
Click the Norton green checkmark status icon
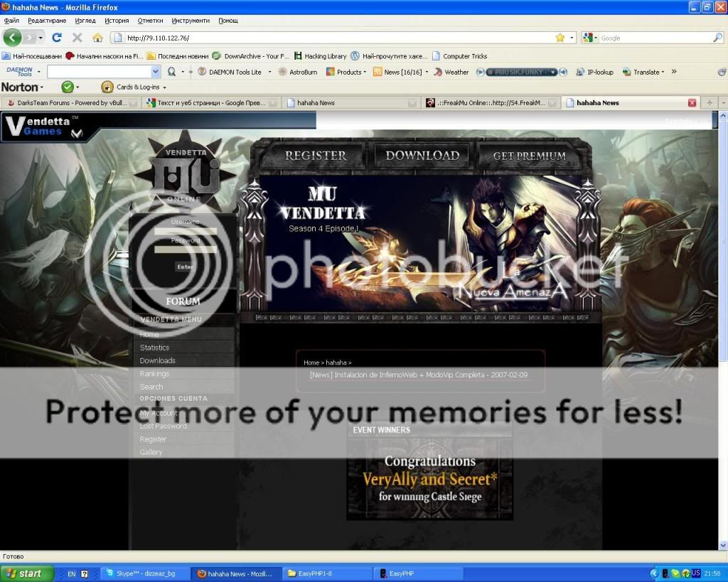pos(68,87)
